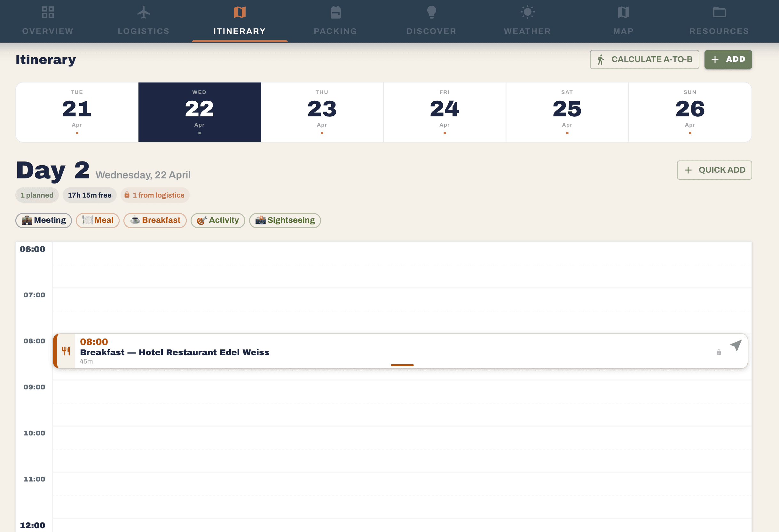This screenshot has height=532, width=779.
Task: Click Quick Add for Day 2
Action: coord(714,170)
